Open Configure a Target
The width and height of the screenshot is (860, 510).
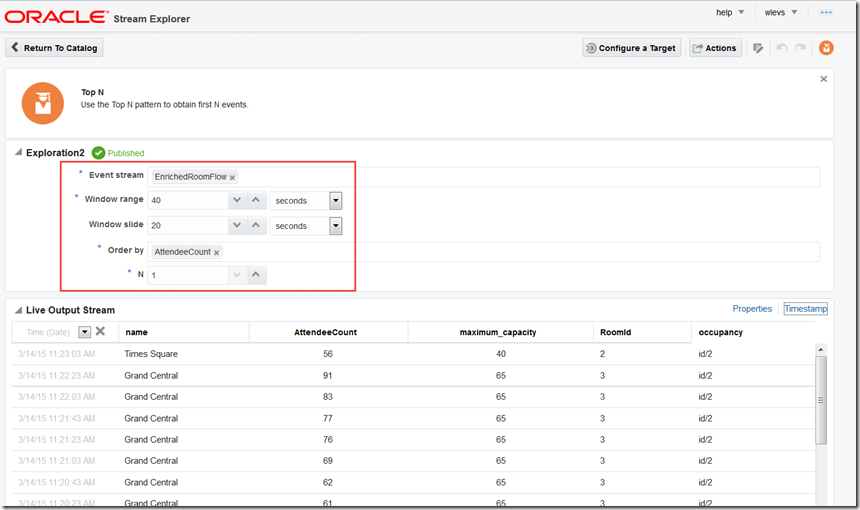pyautogui.click(x=631, y=48)
